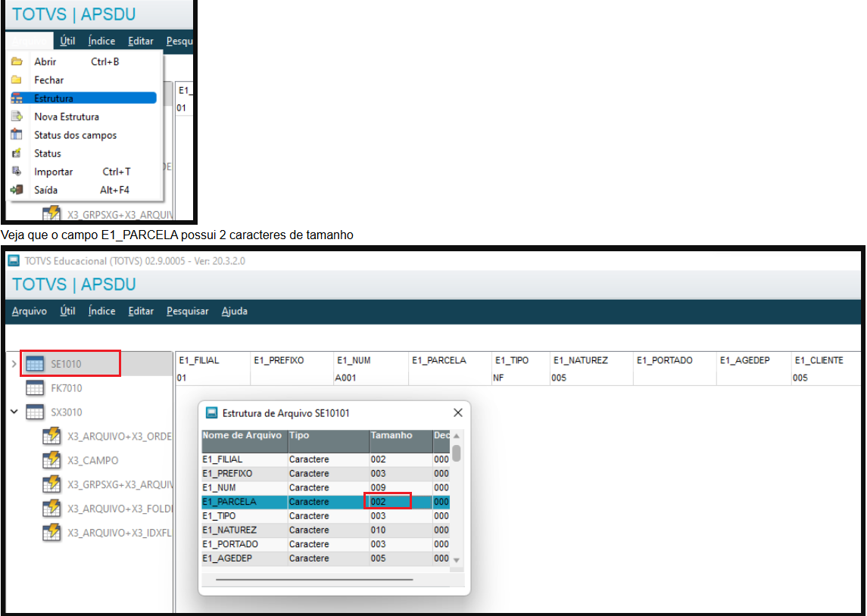Click the SX3010 table icon

point(35,412)
